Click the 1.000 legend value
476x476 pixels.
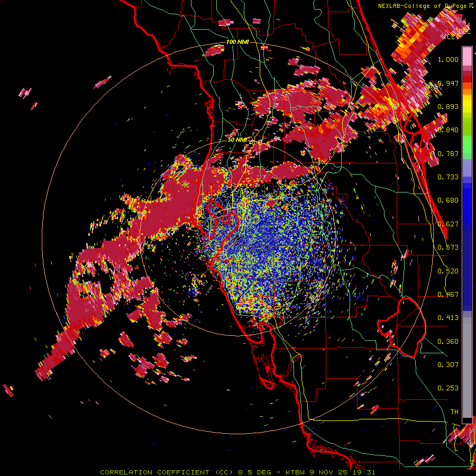pyautogui.click(x=448, y=59)
